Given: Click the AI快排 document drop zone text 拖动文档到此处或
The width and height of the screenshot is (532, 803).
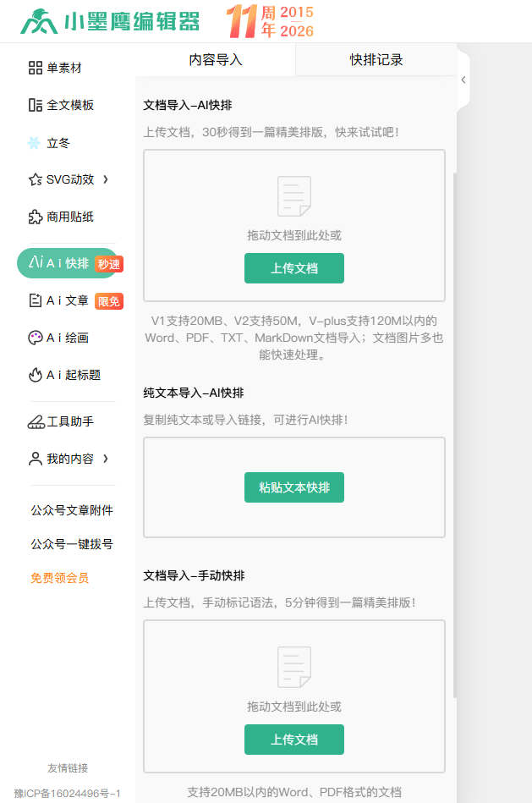Looking at the screenshot, I should tap(293, 235).
